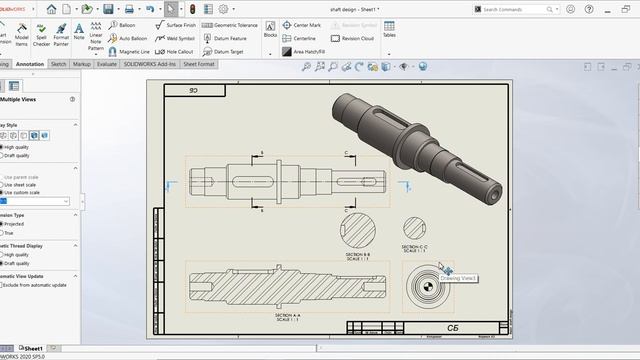This screenshot has width=640, height=360.
Task: Expand the Blocks dropdown arrow
Action: pos(270,53)
